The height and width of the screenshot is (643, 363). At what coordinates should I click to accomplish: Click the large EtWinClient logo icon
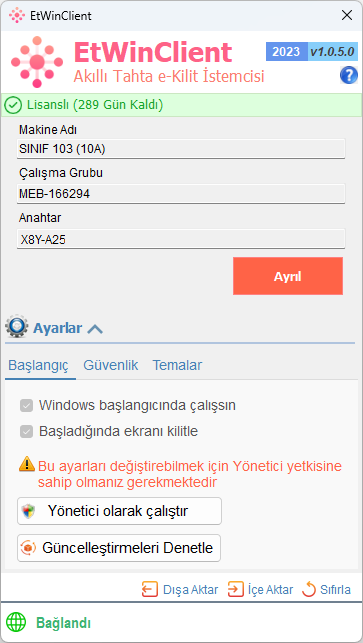point(37,62)
